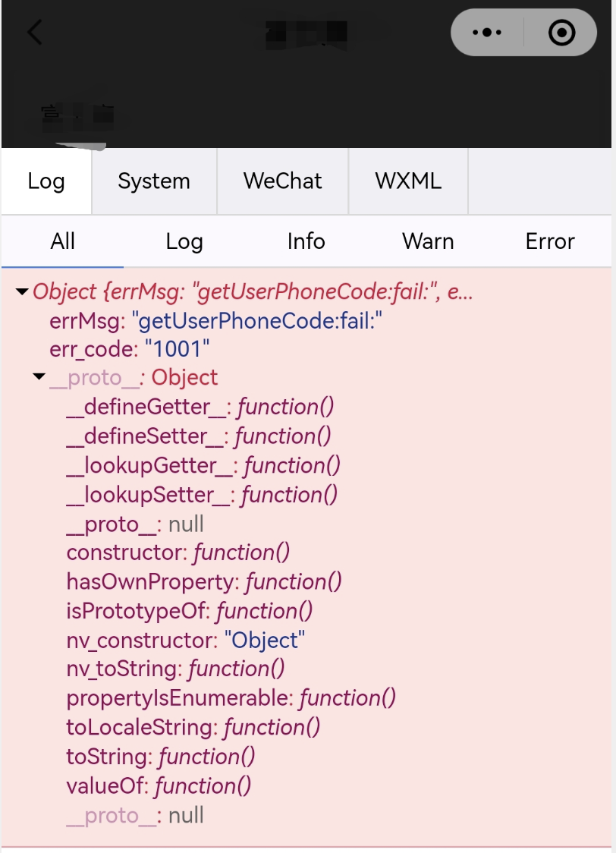Click the valueOf function entry
This screenshot has height=853, width=616.
159,786
